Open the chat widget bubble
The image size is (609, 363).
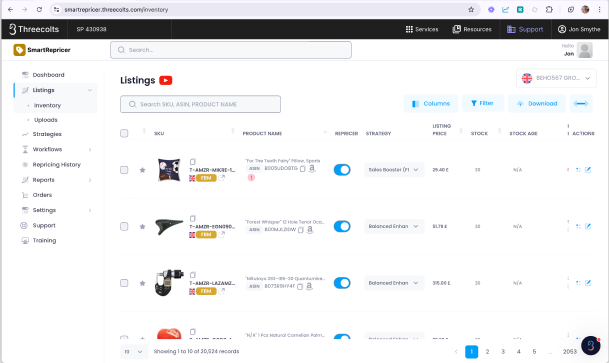(x=591, y=346)
